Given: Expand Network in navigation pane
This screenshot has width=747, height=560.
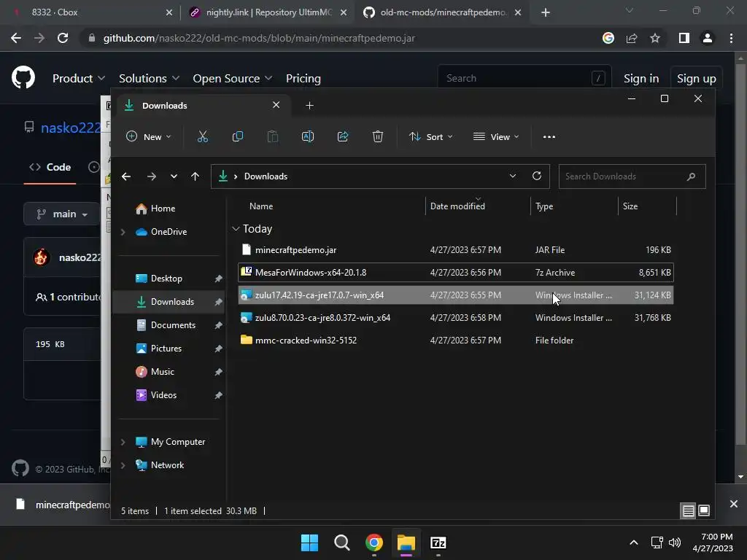Looking at the screenshot, I should [123, 465].
